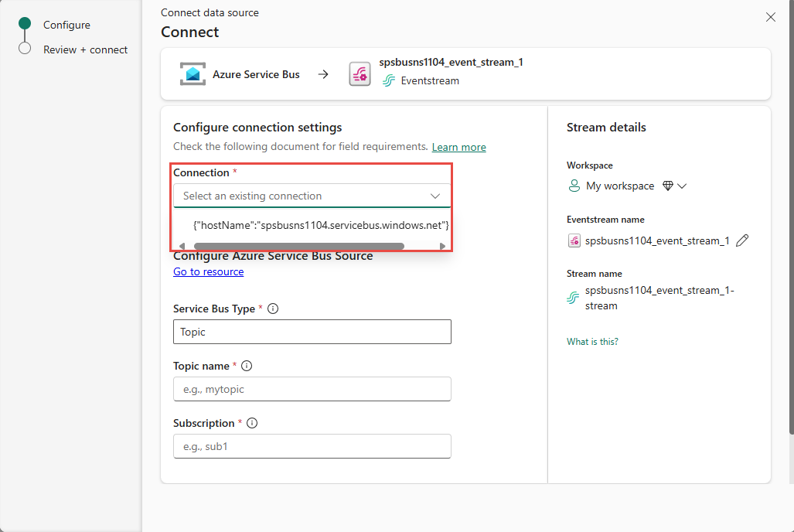Click the arrow between source and eventstream
Image resolution: width=794 pixels, height=532 pixels.
click(323, 74)
